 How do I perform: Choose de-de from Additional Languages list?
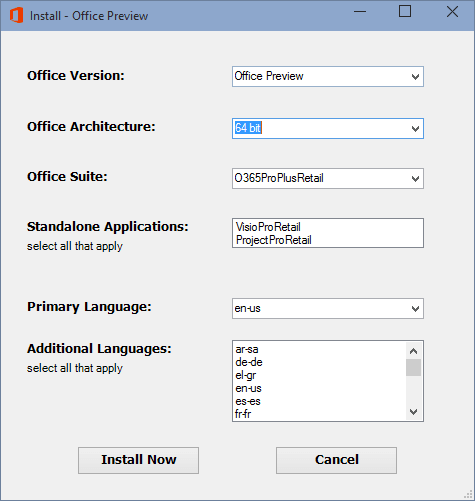point(249,362)
